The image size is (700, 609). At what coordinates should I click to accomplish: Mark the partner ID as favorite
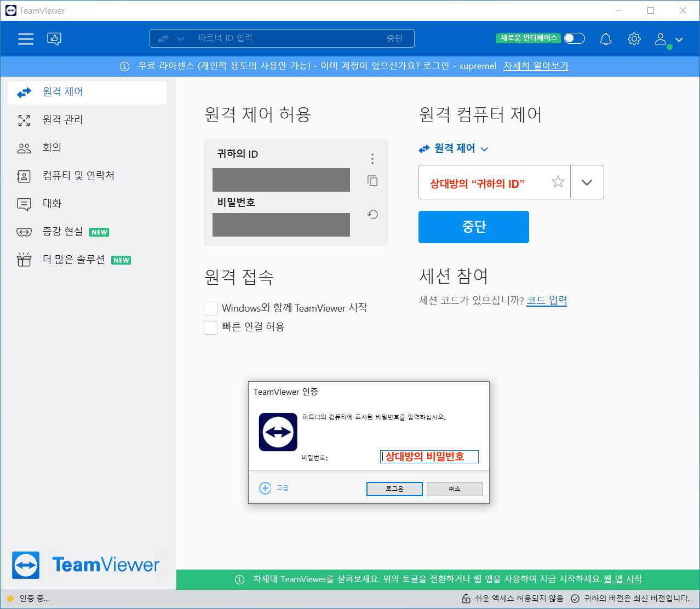[x=558, y=182]
